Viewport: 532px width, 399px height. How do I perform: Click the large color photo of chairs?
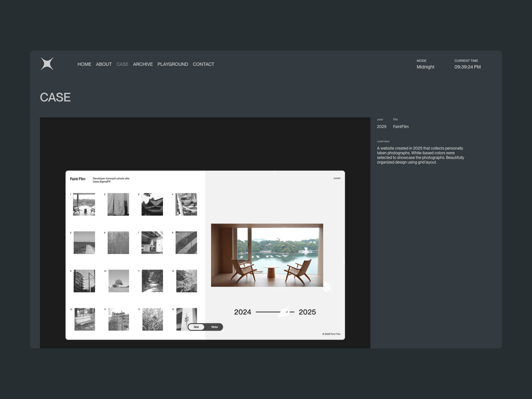tap(267, 255)
